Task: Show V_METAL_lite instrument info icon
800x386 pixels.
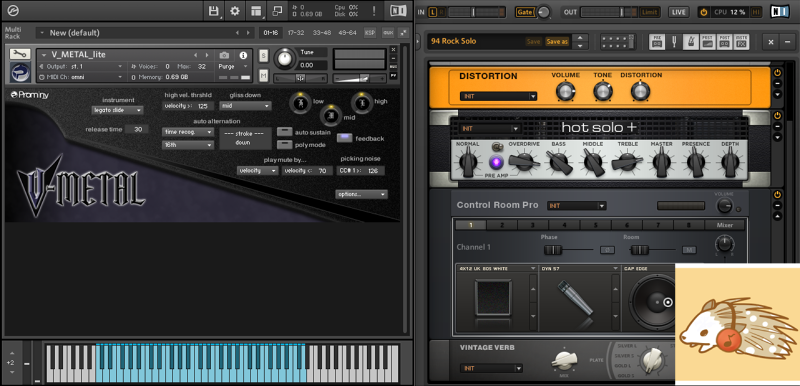Action: 243,55
